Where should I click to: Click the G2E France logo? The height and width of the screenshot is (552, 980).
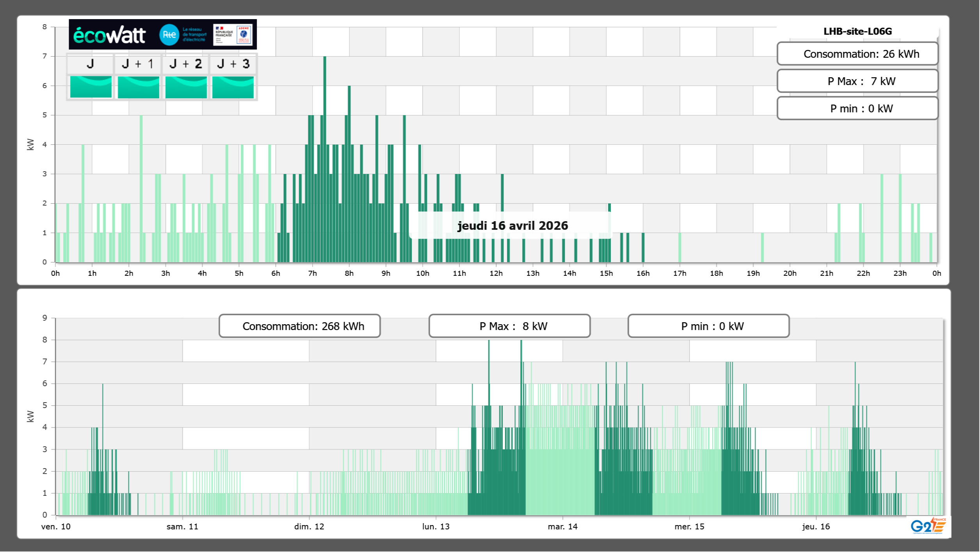(x=928, y=526)
